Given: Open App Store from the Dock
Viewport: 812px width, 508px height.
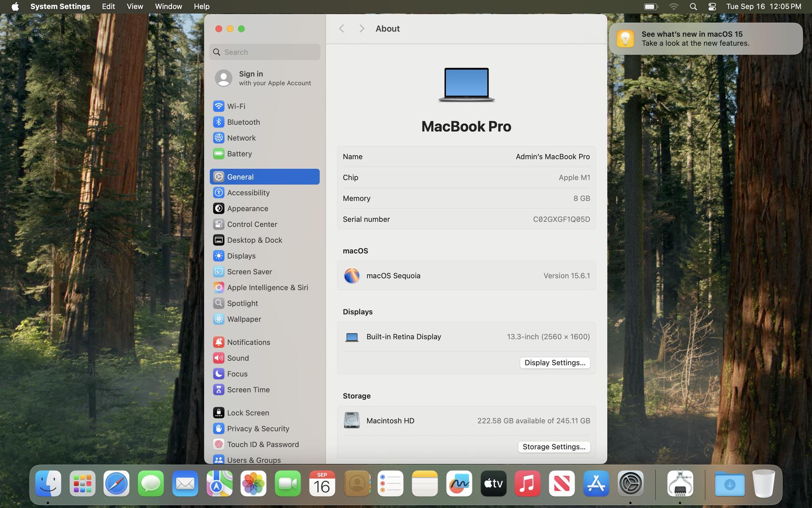Looking at the screenshot, I should [596, 484].
